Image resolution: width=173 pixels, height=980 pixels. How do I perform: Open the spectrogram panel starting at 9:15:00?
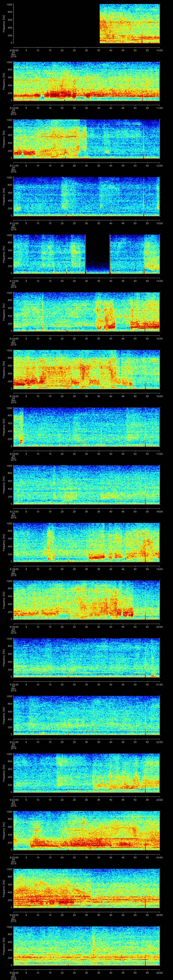coord(86,369)
